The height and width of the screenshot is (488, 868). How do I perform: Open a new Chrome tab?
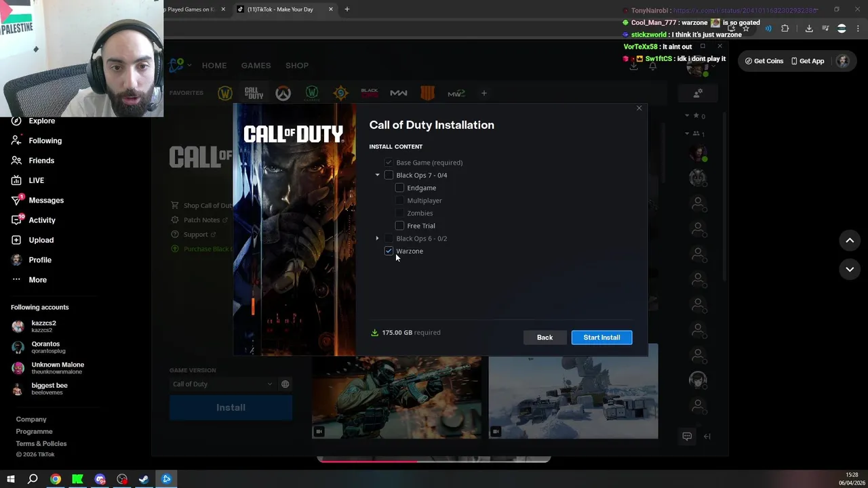(347, 9)
